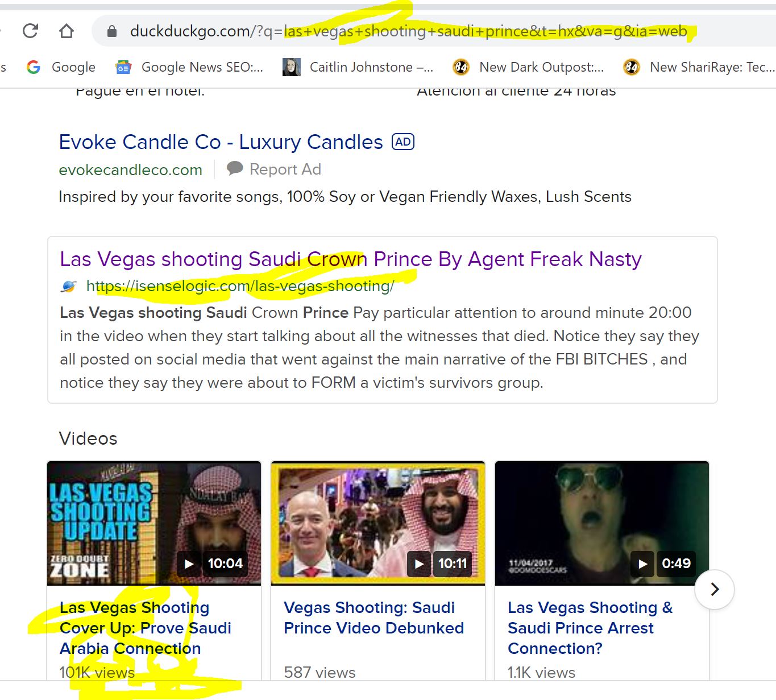Open the New ShariRaye bookmark
Image resolution: width=776 pixels, height=700 pixels.
(x=699, y=67)
